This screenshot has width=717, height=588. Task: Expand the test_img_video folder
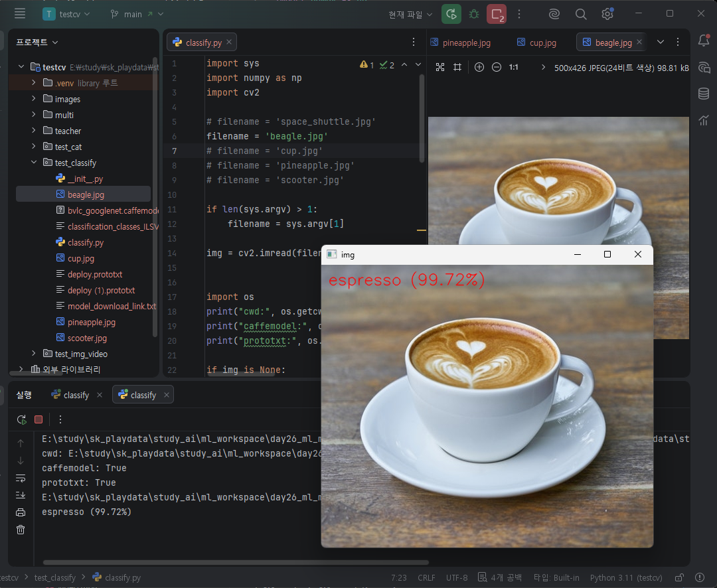[x=33, y=354]
